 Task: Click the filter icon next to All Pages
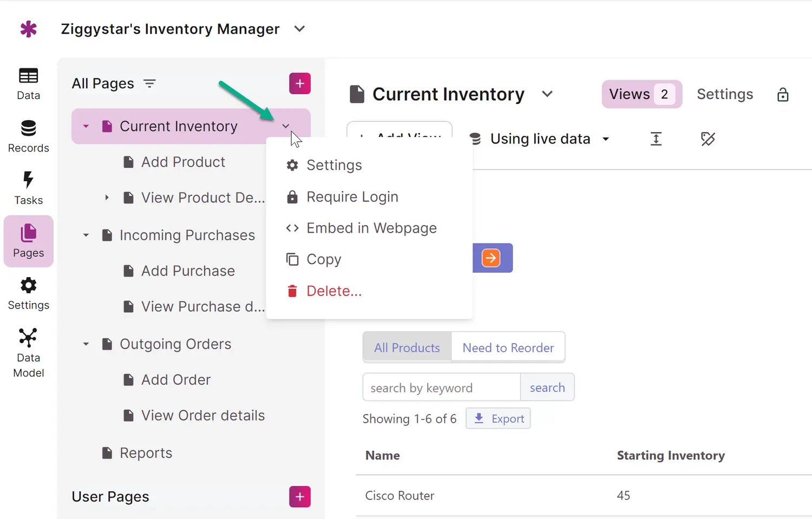click(149, 83)
